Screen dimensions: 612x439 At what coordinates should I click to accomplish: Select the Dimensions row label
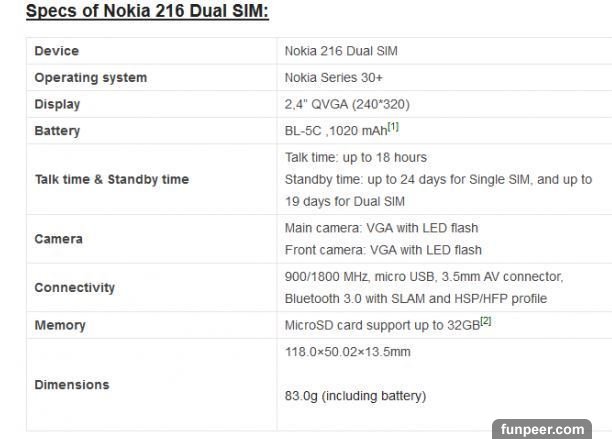point(72,384)
